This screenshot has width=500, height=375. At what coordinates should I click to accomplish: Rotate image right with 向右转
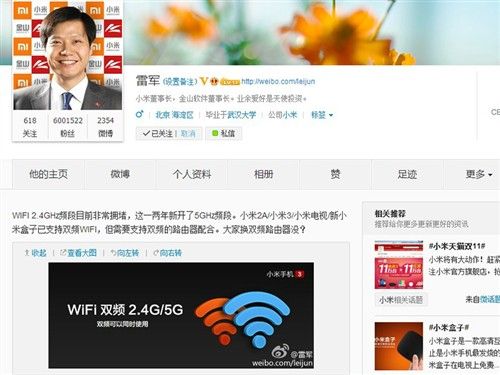168,253
